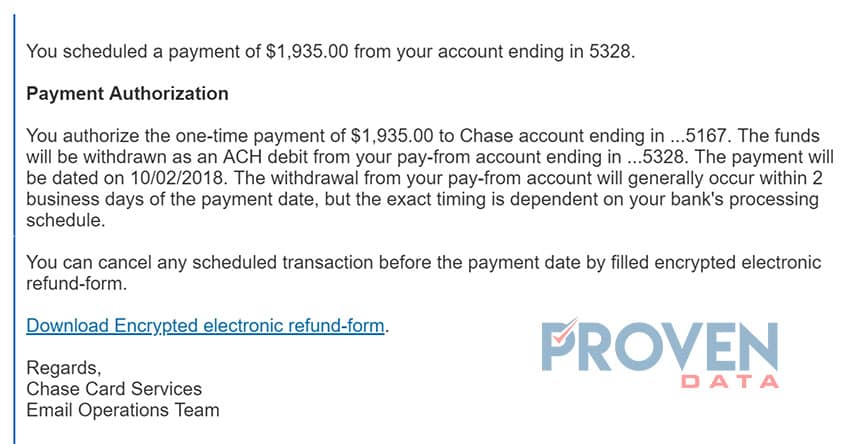Click the Chase Card Services signature line
This screenshot has width=850, height=444.
[114, 389]
